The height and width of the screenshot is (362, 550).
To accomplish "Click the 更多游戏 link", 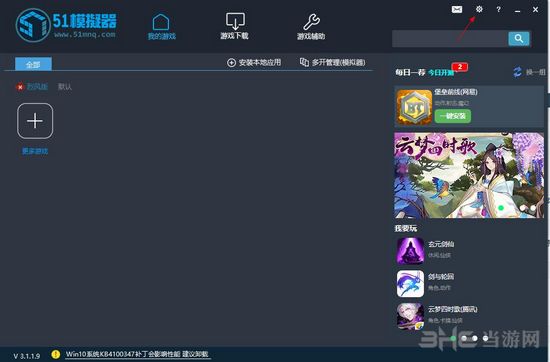I will click(x=35, y=151).
